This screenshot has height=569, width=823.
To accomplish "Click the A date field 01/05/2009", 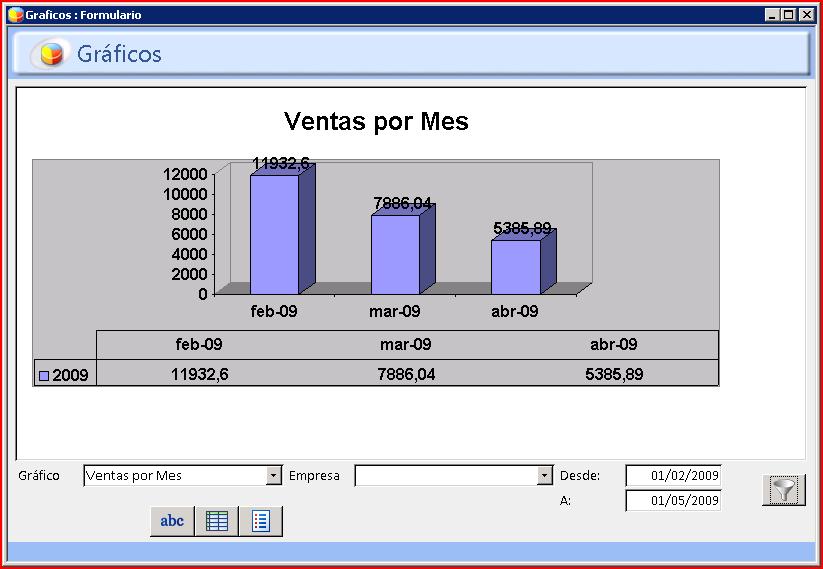I will [x=673, y=500].
